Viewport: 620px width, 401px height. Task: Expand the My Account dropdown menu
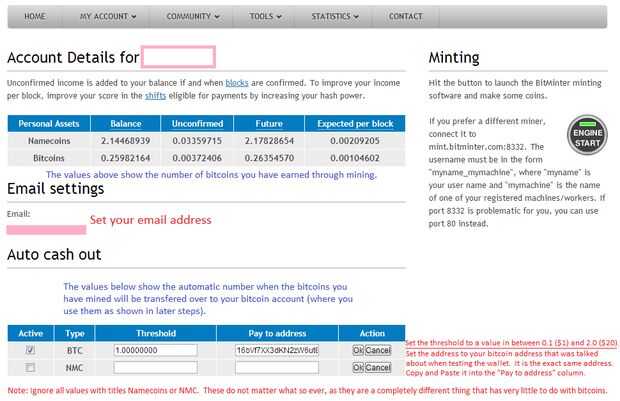coord(108,17)
